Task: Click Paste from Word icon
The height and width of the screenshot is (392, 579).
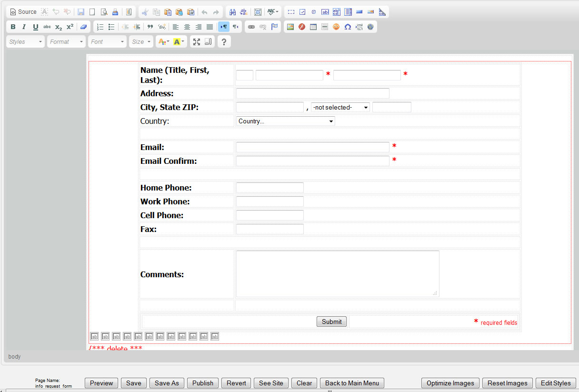Action: 190,12
